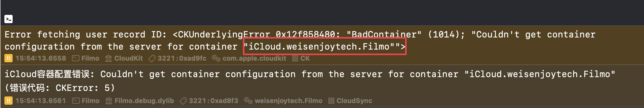Screen dimensions: 644x108
Task: Click the grid icon next to CK
Action: click(x=295, y=58)
